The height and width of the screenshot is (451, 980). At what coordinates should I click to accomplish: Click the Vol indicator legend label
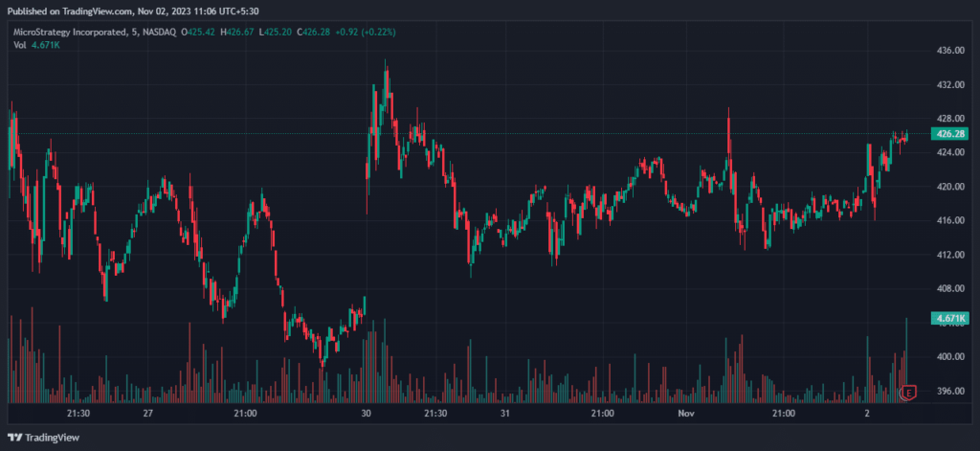pyautogui.click(x=20, y=45)
